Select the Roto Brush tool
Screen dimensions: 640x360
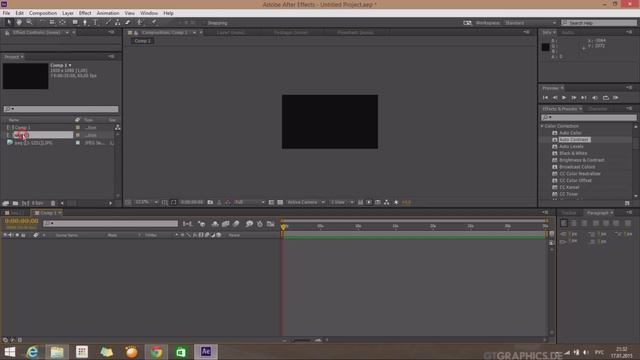click(141, 22)
